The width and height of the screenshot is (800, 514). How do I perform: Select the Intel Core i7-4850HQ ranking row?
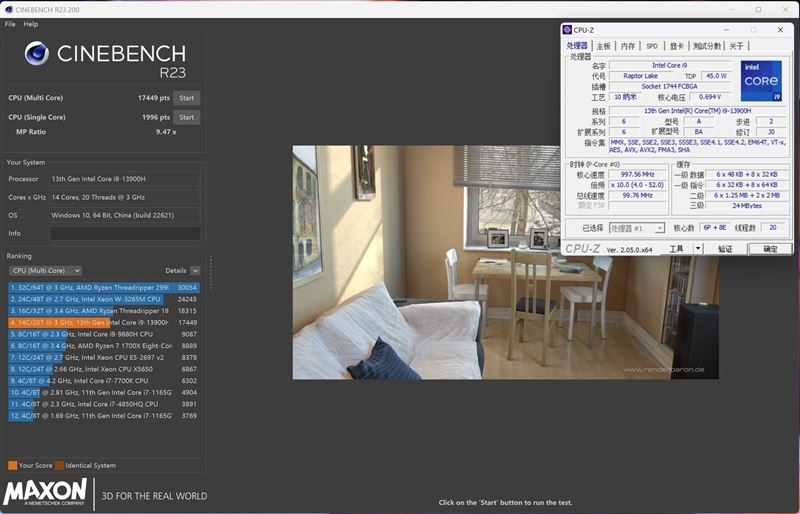pyautogui.click(x=104, y=404)
